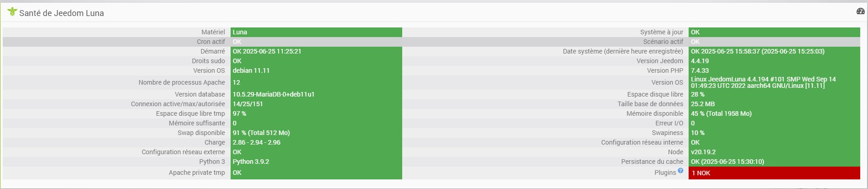Screen dimensions: 868x189
Task: Click the Démarré OK 2025-06-25 11:25:21 cell
Action: (x=316, y=51)
